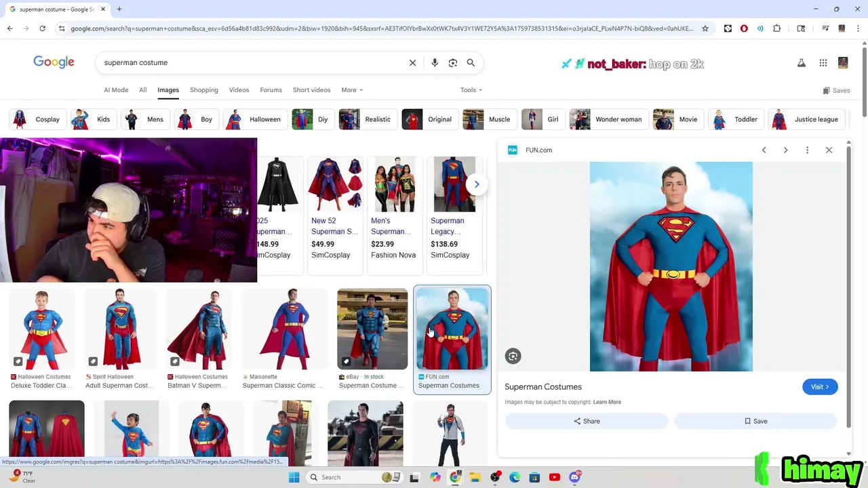Image resolution: width=868 pixels, height=488 pixels.
Task: Close the image preview panel
Action: [x=829, y=150]
